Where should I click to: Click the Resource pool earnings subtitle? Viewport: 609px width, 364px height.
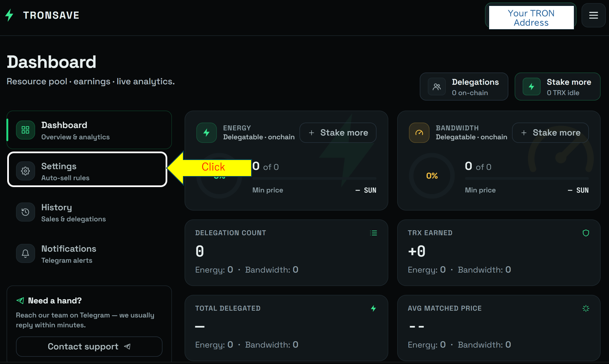click(x=91, y=82)
